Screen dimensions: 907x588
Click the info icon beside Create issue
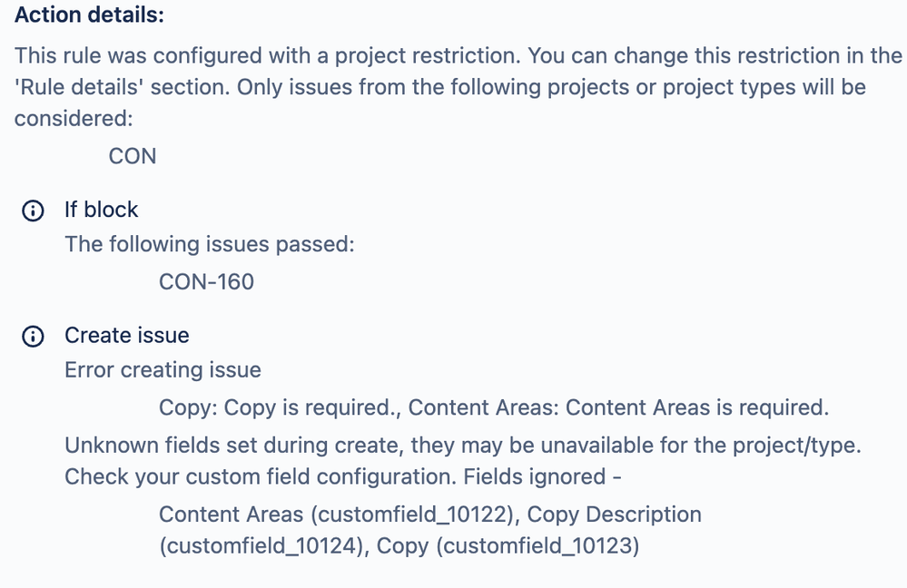click(x=33, y=336)
